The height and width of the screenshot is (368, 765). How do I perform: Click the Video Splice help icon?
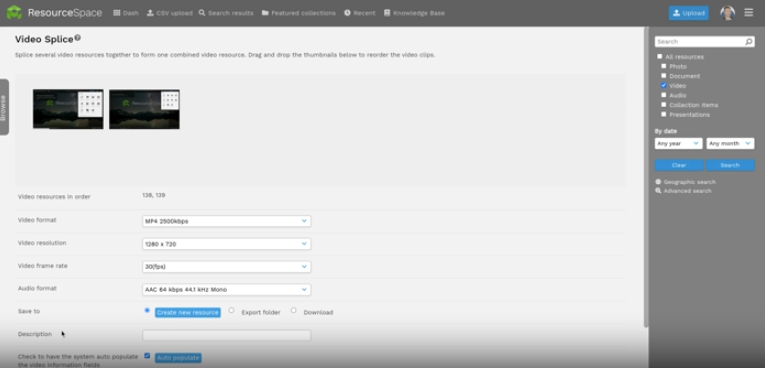pyautogui.click(x=78, y=38)
